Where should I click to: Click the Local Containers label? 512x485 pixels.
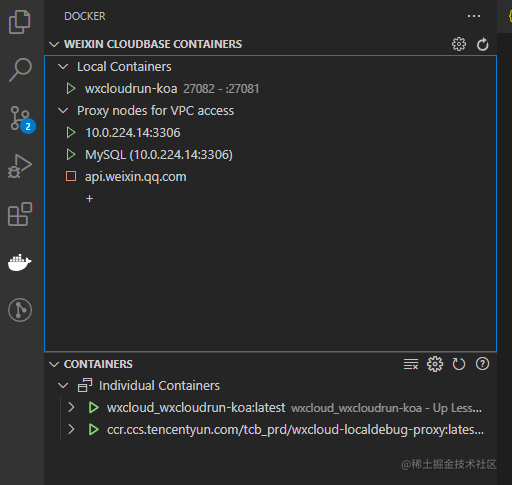[124, 67]
